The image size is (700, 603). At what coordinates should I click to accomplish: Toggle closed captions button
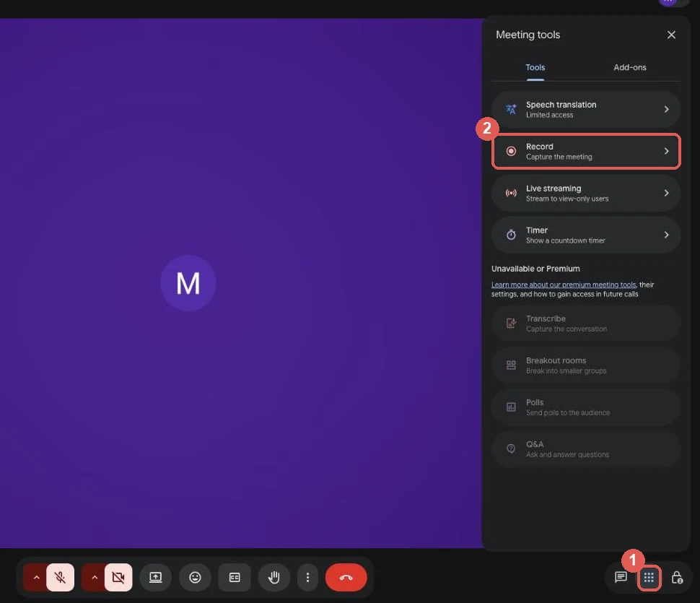pos(235,577)
